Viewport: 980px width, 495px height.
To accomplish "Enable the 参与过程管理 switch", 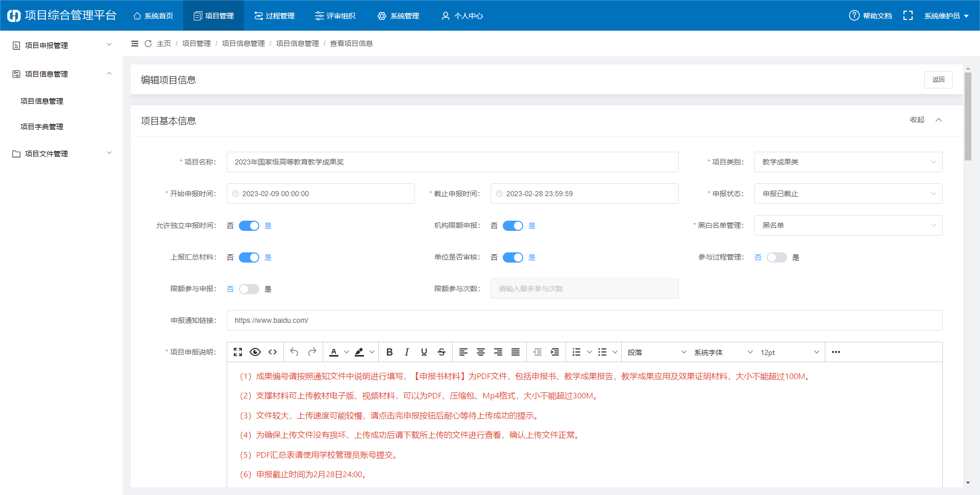I will 776,257.
